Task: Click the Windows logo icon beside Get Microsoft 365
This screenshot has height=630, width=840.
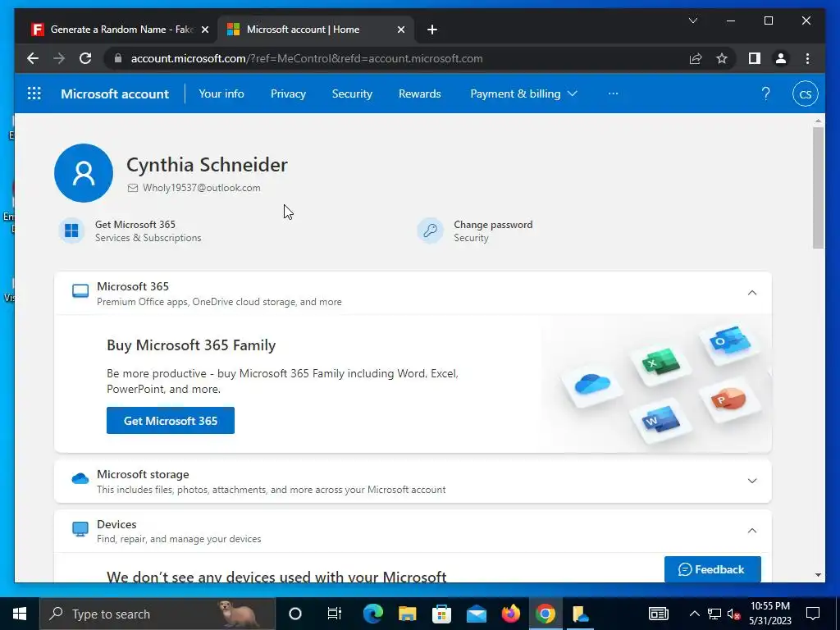Action: (x=72, y=231)
